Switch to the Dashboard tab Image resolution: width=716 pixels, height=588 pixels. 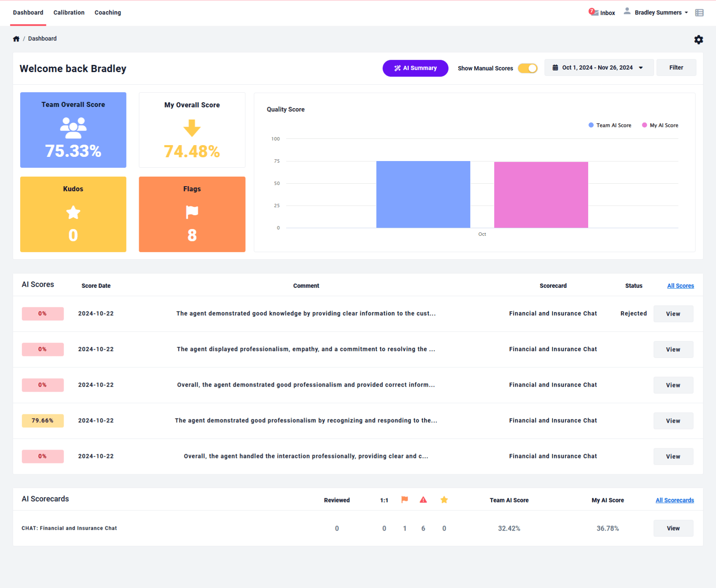point(28,13)
